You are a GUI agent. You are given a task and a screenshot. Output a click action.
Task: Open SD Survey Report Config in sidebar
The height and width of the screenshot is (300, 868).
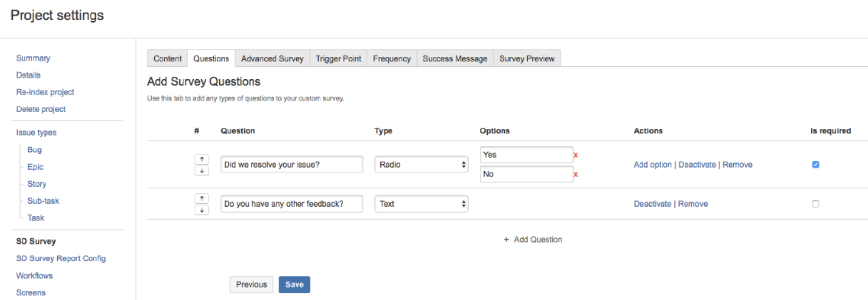tap(61, 258)
